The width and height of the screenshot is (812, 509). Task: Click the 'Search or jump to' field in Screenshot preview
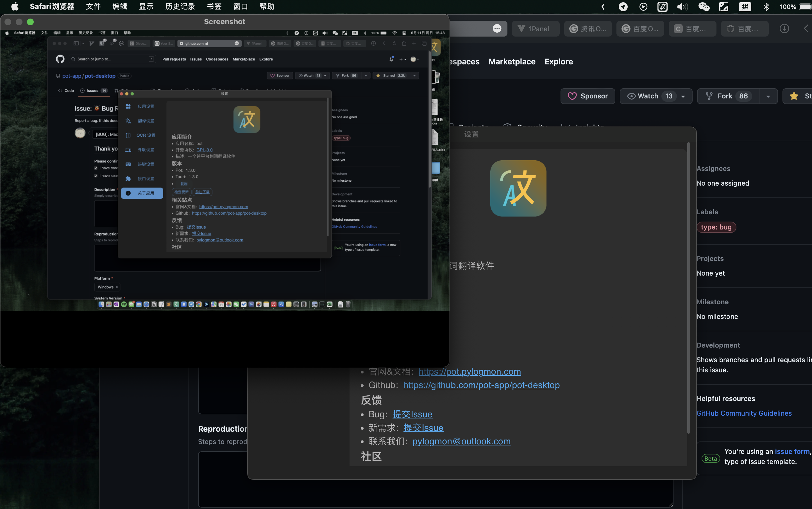[x=113, y=59]
